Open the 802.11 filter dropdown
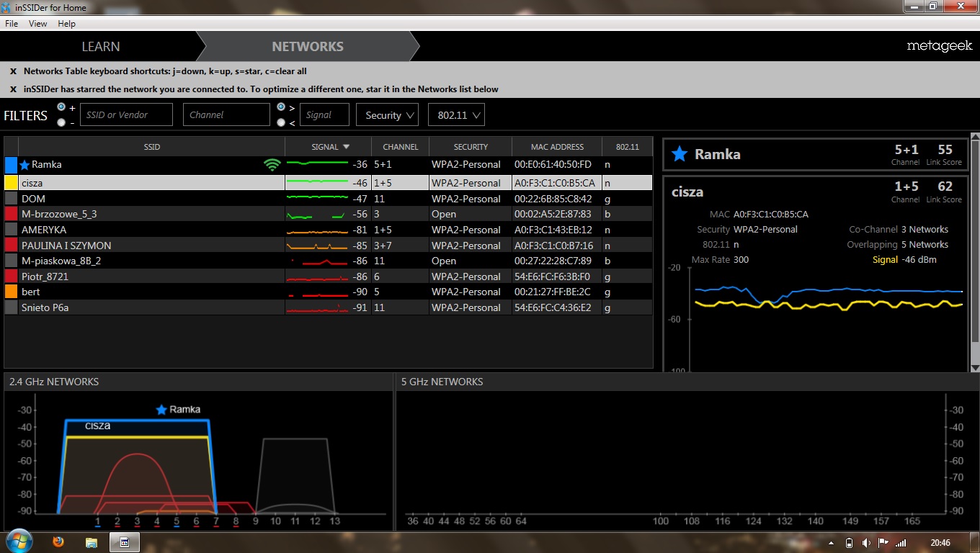 click(456, 115)
